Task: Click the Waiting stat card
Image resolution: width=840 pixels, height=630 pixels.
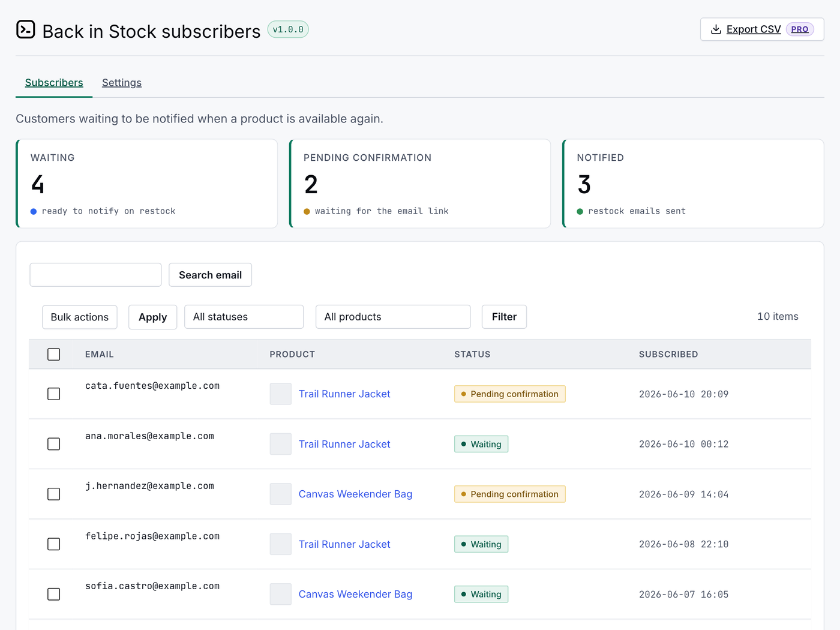Action: [x=146, y=184]
